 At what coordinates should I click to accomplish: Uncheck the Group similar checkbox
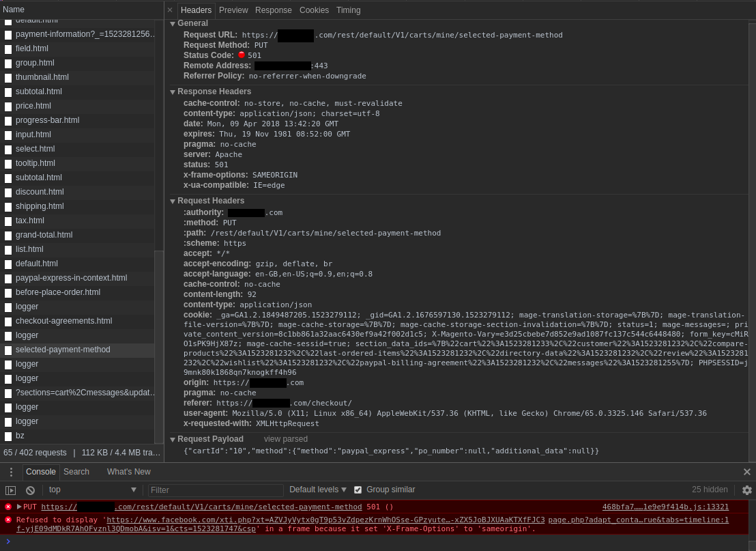[x=358, y=490]
